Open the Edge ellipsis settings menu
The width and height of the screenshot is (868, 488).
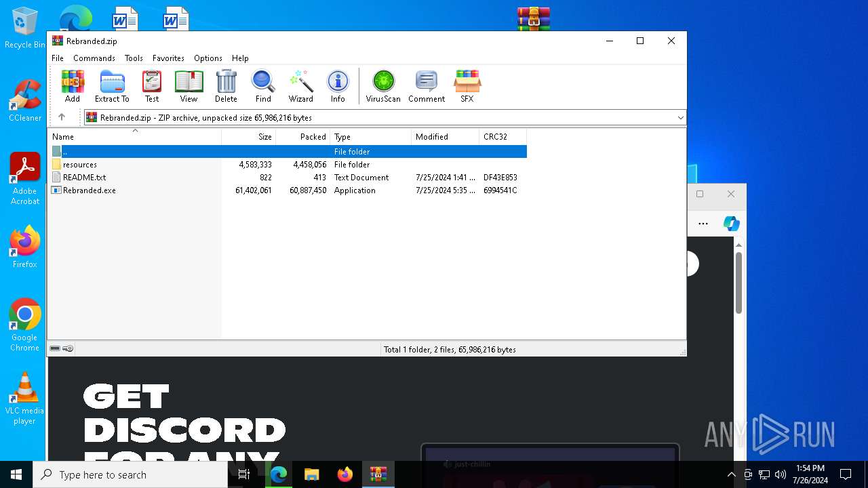coord(703,223)
